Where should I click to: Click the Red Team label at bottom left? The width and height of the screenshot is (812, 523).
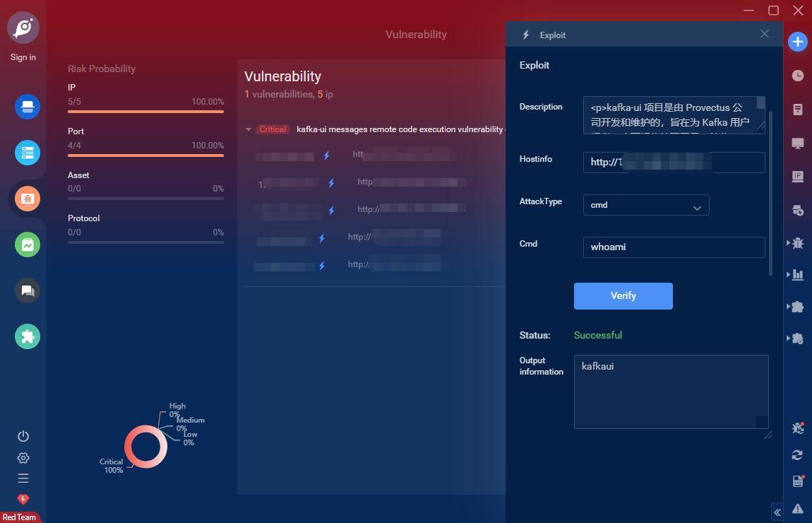[19, 517]
